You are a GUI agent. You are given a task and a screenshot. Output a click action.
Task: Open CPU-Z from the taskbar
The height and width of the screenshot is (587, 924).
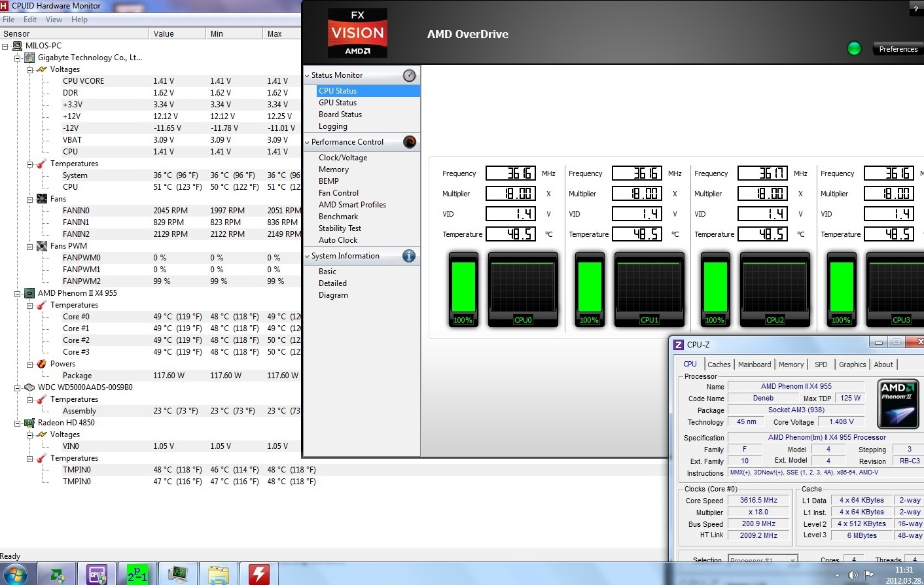point(97,575)
